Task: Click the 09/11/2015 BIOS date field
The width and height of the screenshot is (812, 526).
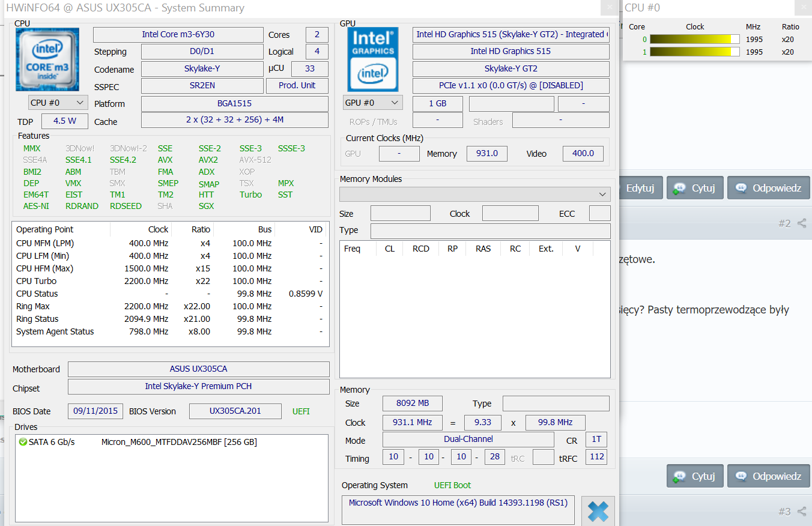Action: 95,411
